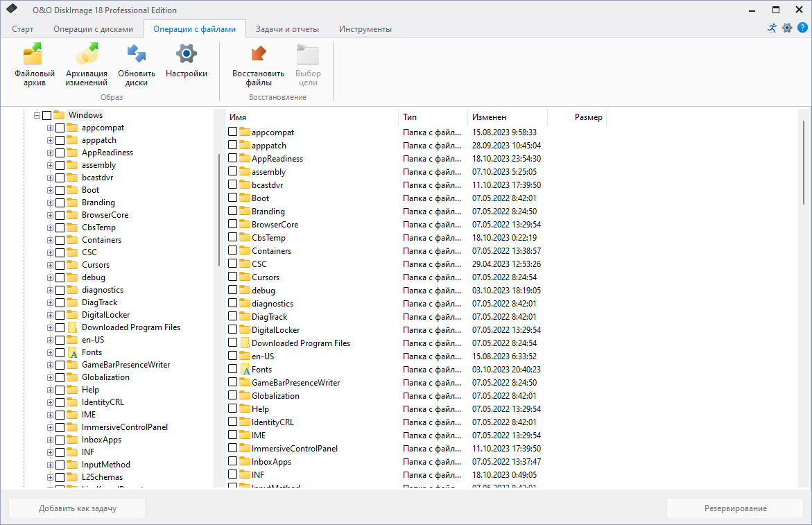Check appcompat checkbox in the tree
The height and width of the screenshot is (525, 812).
coord(60,128)
